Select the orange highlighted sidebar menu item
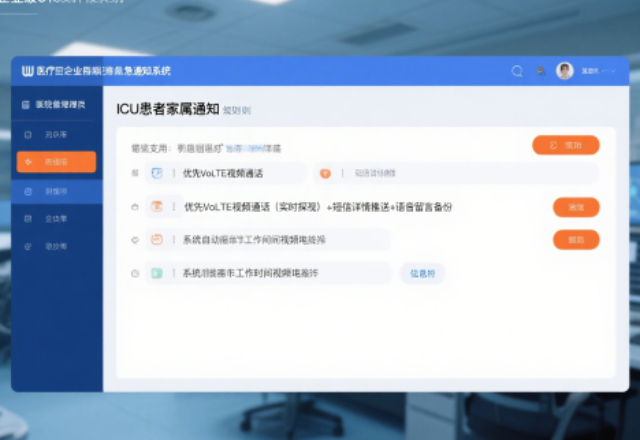This screenshot has width=640, height=440. point(56,162)
